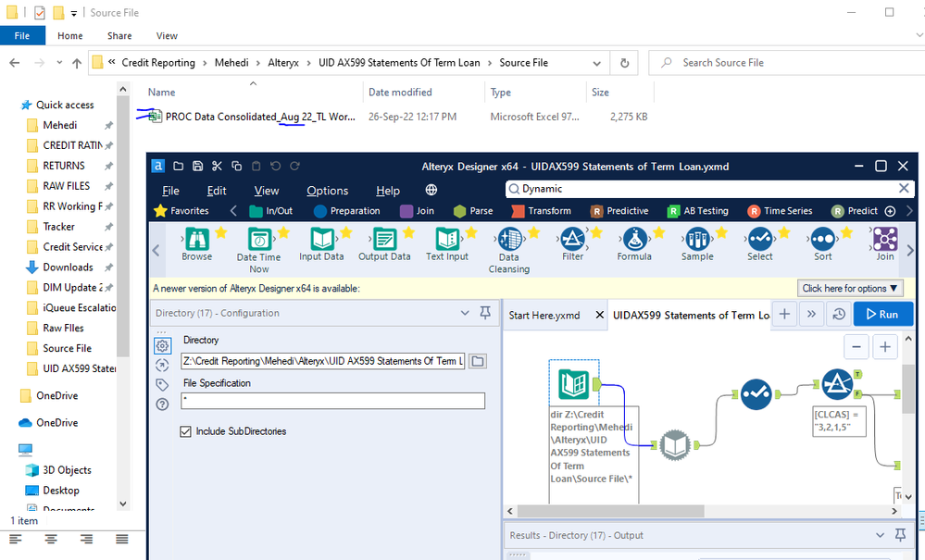This screenshot has width=925, height=560.
Task: Select PROC Data Consolidated_Aug 22 file
Action: [260, 117]
